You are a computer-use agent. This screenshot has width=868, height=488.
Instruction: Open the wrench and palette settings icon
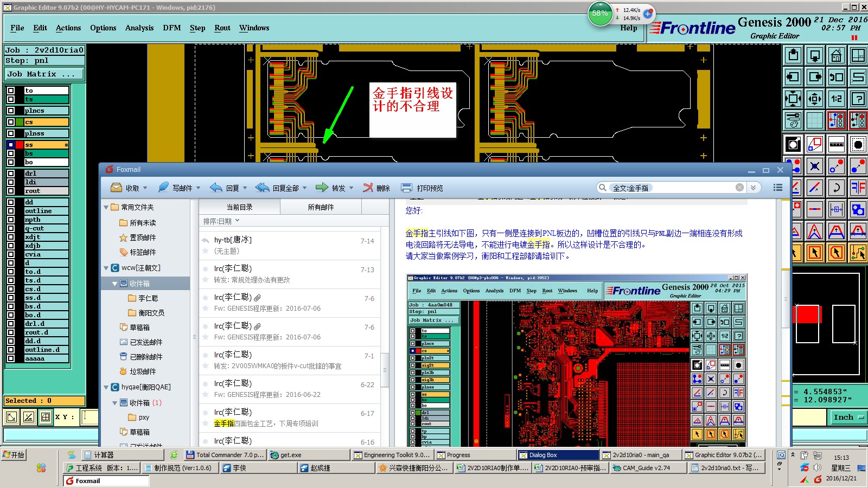(793, 120)
